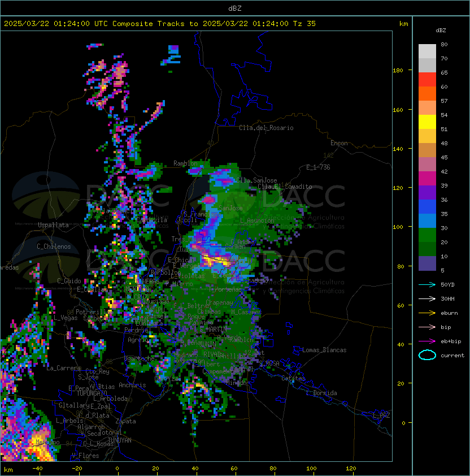The width and height of the screenshot is (470, 476).
Task: Pick the tan 45-48 dBZ swatch
Action: point(427,150)
